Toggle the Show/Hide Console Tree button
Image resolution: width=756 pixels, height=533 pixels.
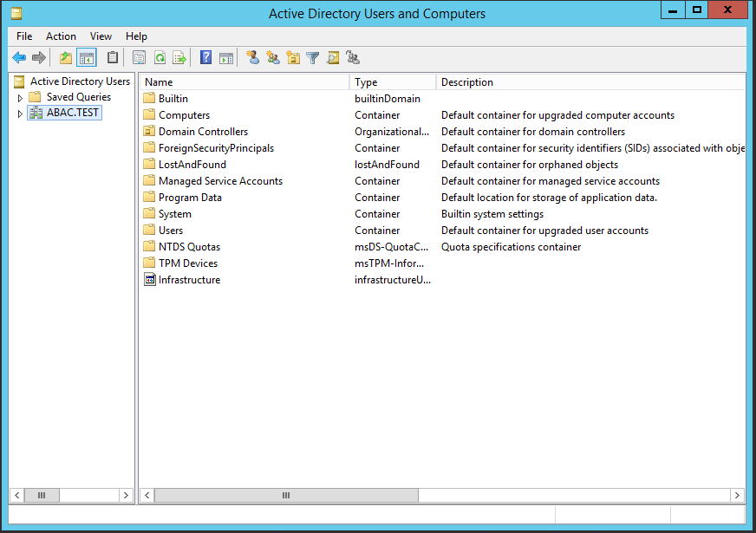click(87, 58)
